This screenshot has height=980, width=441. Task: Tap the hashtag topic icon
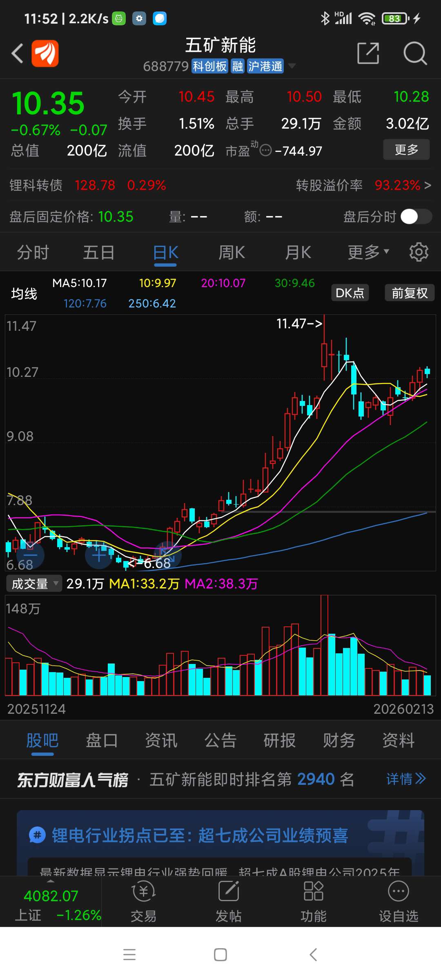coord(37,835)
